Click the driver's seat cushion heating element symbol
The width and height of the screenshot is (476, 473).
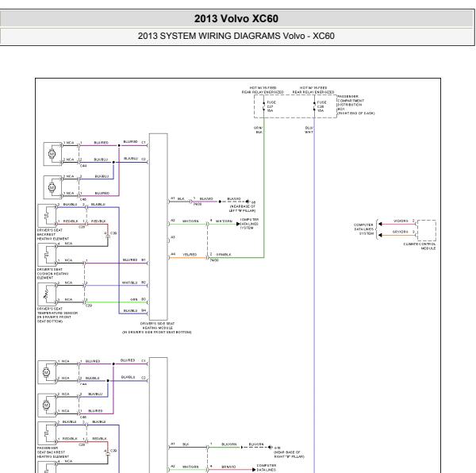click(x=47, y=255)
